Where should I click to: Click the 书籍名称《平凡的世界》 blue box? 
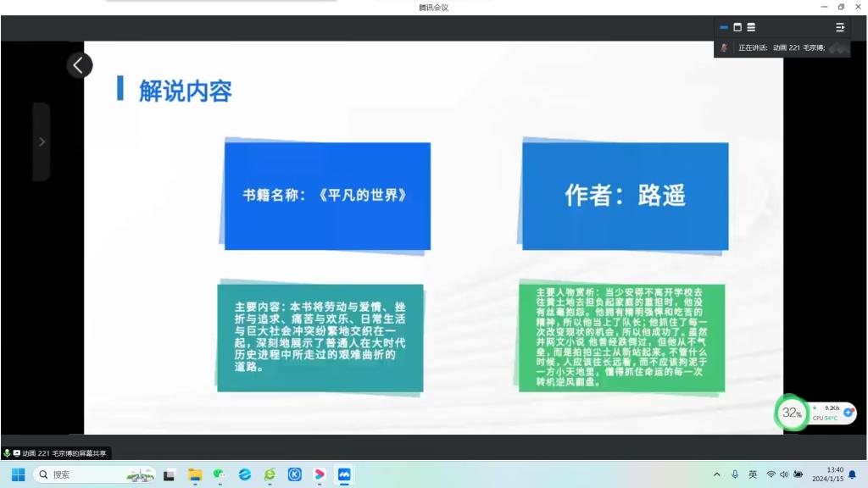click(327, 196)
